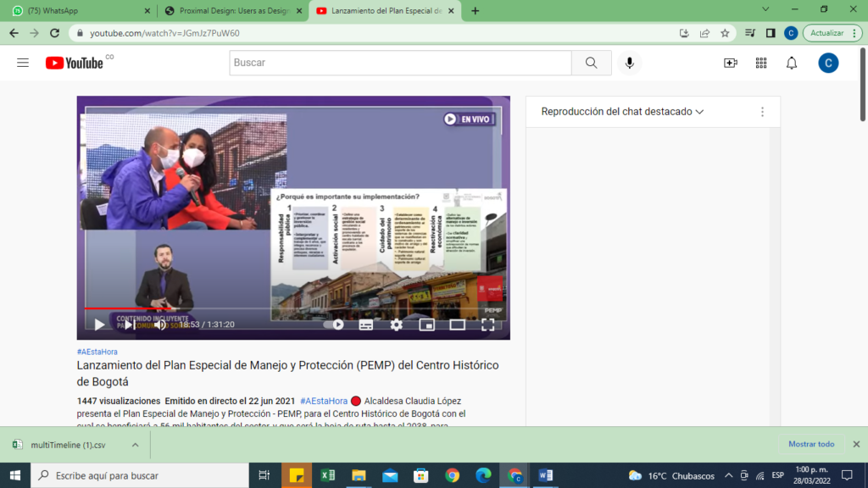
Task: Enter fullscreen mode in video player
Action: pyautogui.click(x=488, y=324)
